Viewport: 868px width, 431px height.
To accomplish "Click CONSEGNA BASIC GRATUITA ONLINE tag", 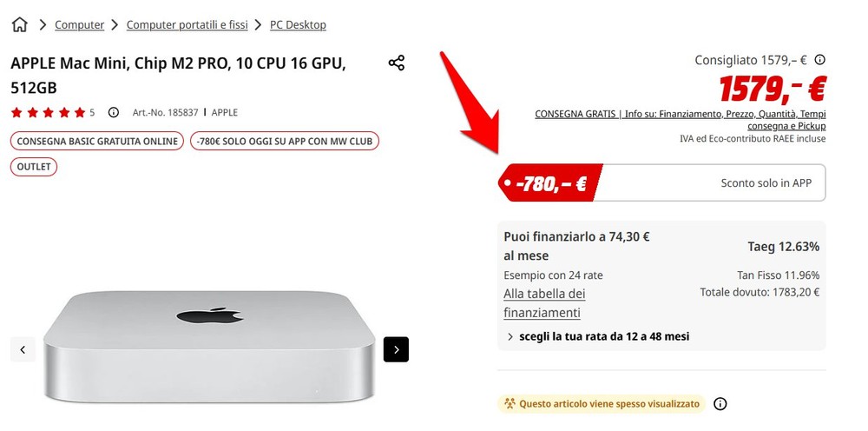I will pos(97,141).
